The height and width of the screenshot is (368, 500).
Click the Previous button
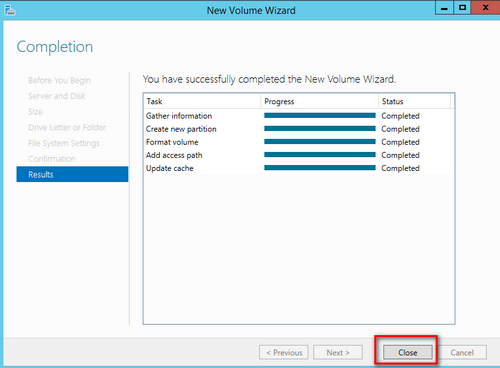[x=284, y=352]
